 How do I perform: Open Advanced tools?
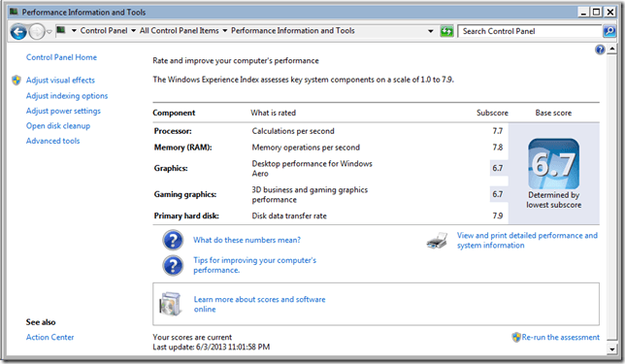click(x=53, y=141)
